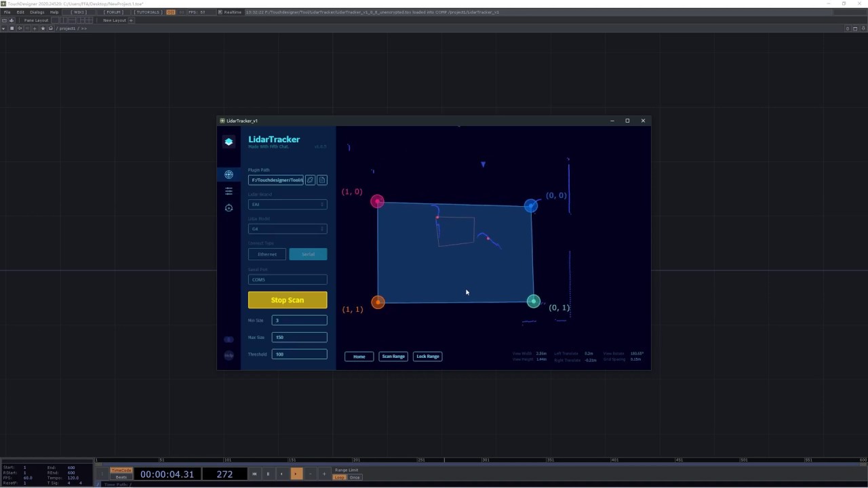This screenshot has height=488, width=868.
Task: Click the reload icon beside Plugin Path
Action: click(310, 180)
